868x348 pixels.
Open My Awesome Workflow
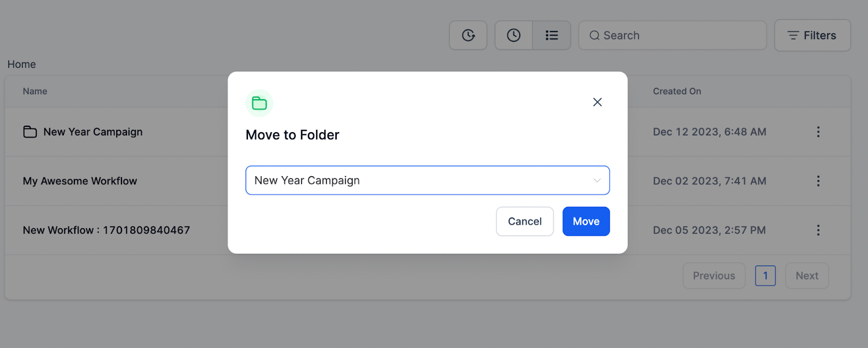point(80,181)
